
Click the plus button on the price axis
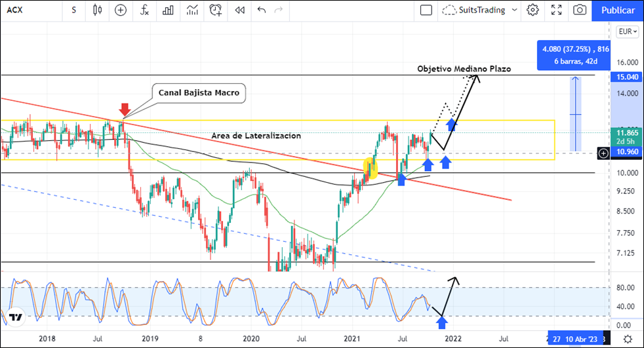click(x=604, y=153)
